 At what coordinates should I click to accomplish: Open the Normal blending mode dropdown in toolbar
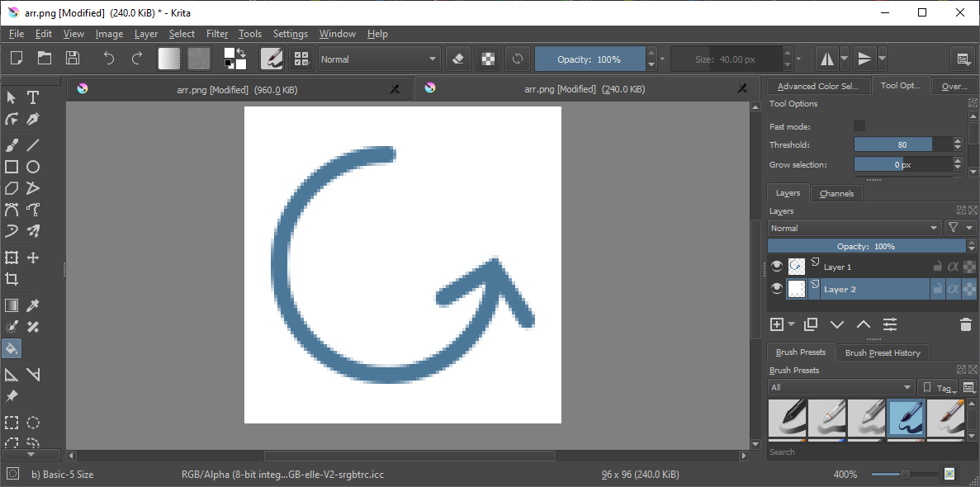379,59
